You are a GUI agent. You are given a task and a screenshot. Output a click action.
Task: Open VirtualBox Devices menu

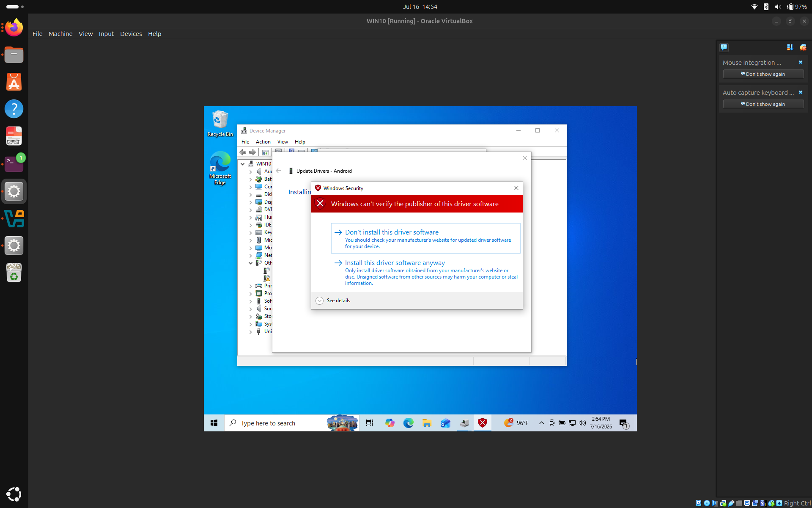click(x=131, y=34)
